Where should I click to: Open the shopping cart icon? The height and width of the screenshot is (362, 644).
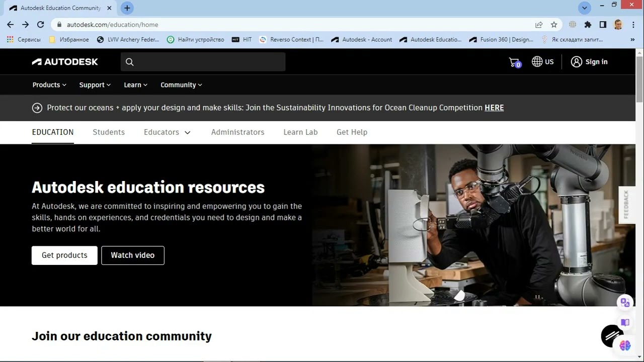coord(514,62)
